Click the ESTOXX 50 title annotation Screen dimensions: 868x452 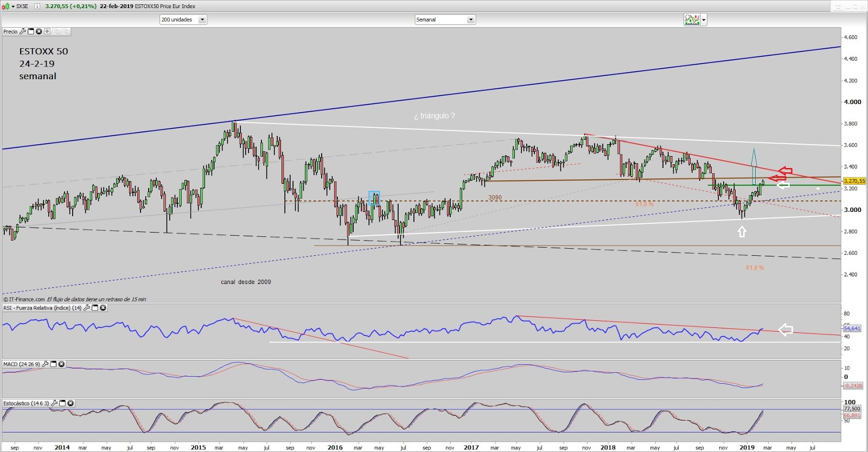(43, 51)
